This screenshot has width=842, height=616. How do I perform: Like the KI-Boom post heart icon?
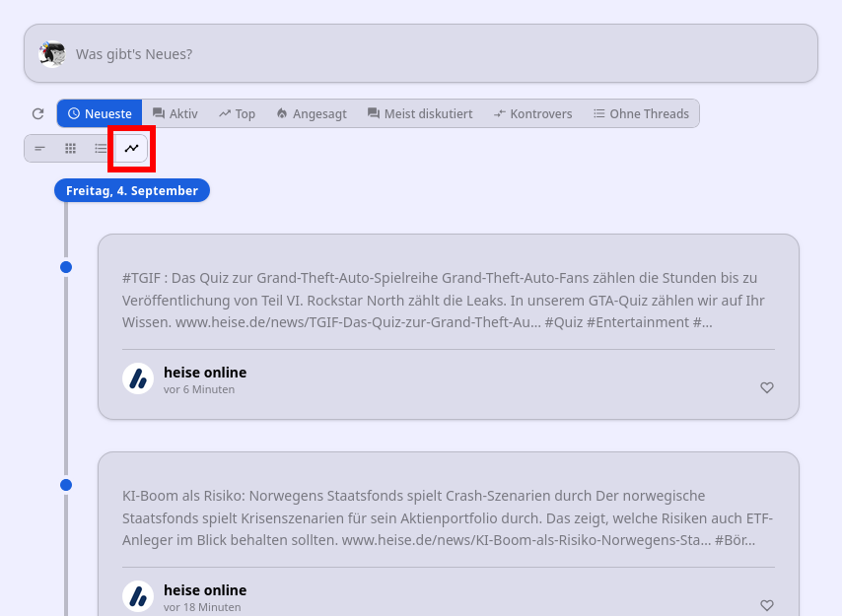(767, 605)
